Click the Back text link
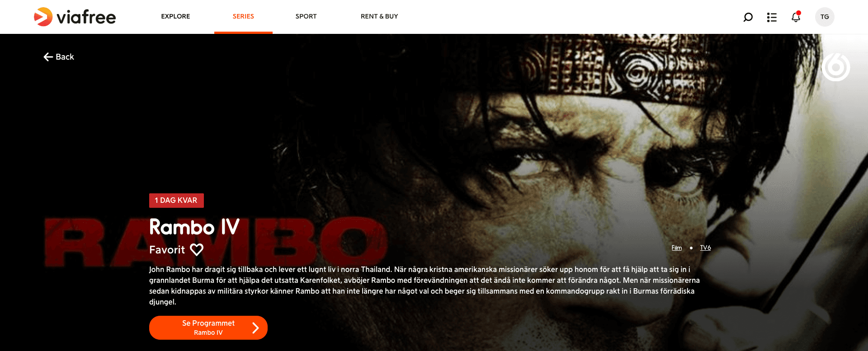The height and width of the screenshot is (351, 868). (x=65, y=57)
